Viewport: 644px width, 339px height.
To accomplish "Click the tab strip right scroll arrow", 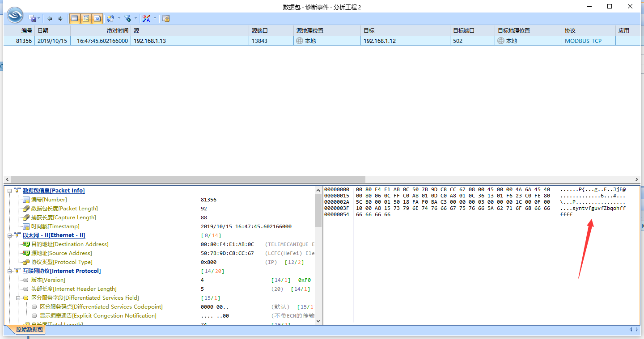I will pos(637,330).
